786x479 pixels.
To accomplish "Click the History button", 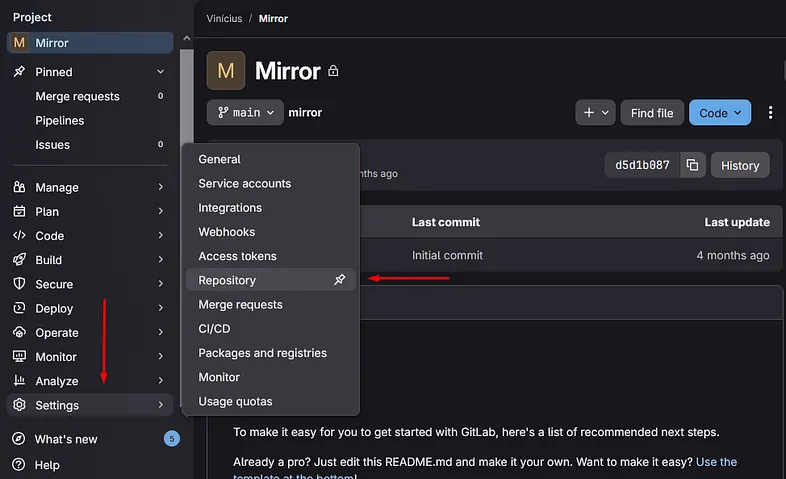I will [740, 165].
